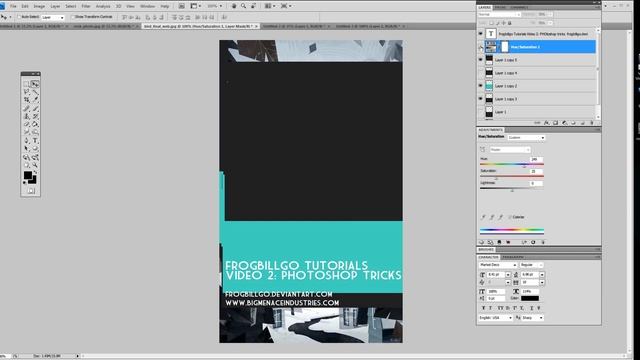Select the Move tool in the toolbox

tap(35, 84)
